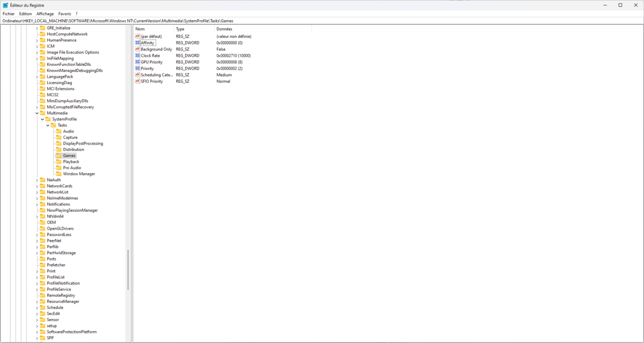Click the 0x00002710 (10000) data cell

233,56
